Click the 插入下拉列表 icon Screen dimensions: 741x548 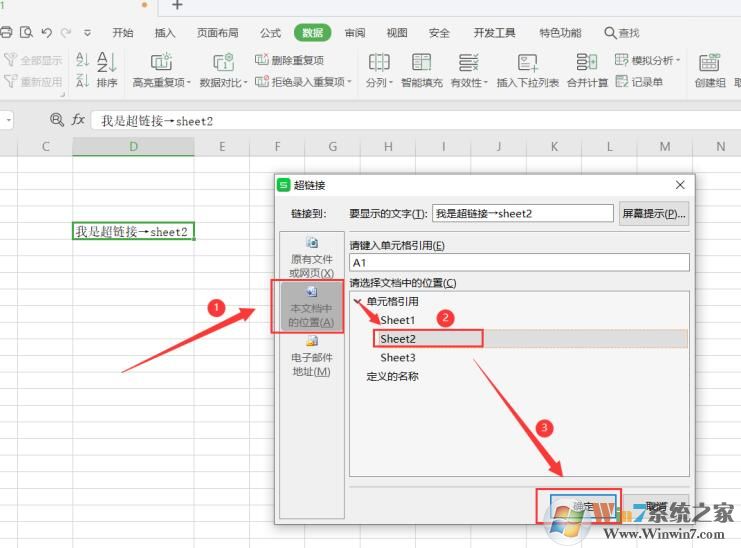pyautogui.click(x=528, y=62)
